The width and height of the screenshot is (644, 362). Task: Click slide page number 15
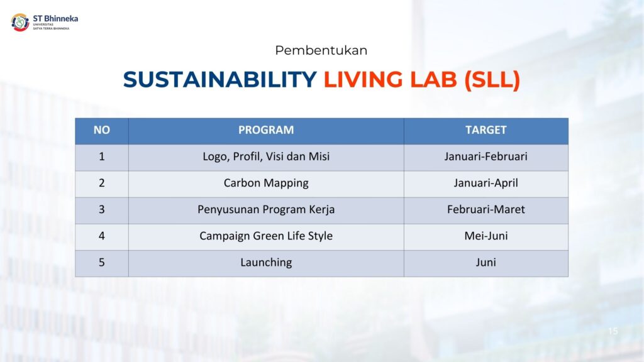(x=613, y=331)
